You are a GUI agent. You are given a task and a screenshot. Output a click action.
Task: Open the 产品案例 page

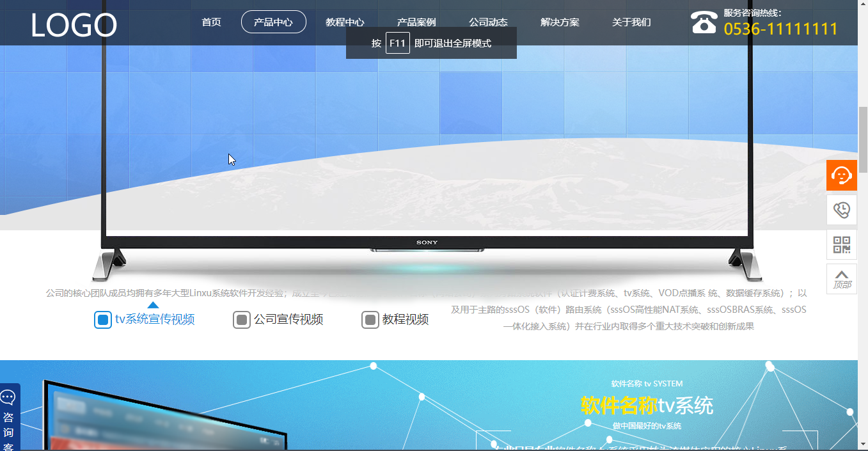click(x=416, y=22)
